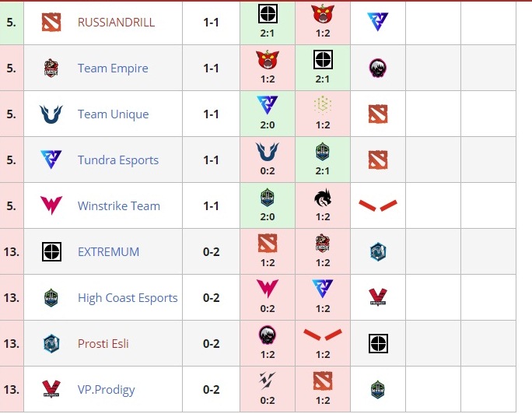Click the Dota logo above 1:2 in the VP.Prodigy row
The image size is (532, 414).
[x=323, y=381]
